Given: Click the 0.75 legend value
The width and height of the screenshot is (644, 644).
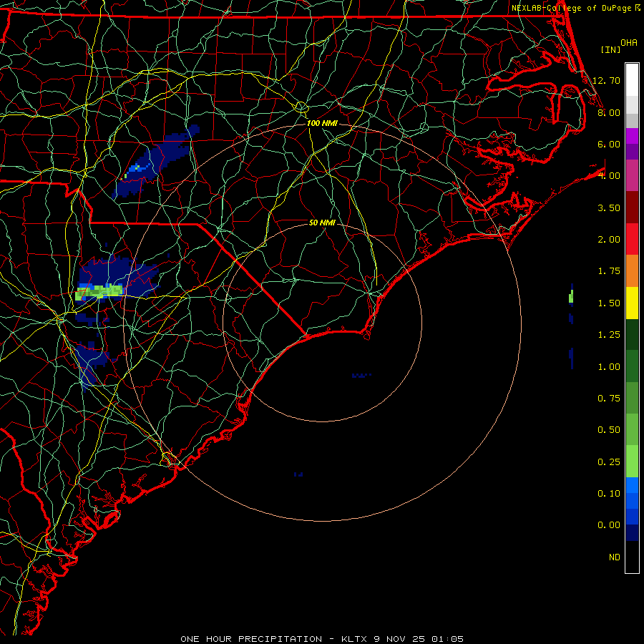Looking at the screenshot, I should tap(609, 399).
